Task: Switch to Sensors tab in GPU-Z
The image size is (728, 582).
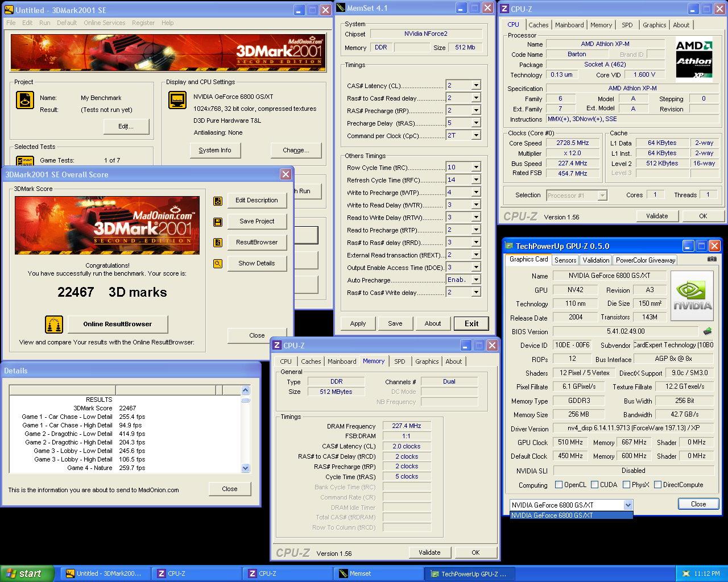Action: [x=565, y=260]
